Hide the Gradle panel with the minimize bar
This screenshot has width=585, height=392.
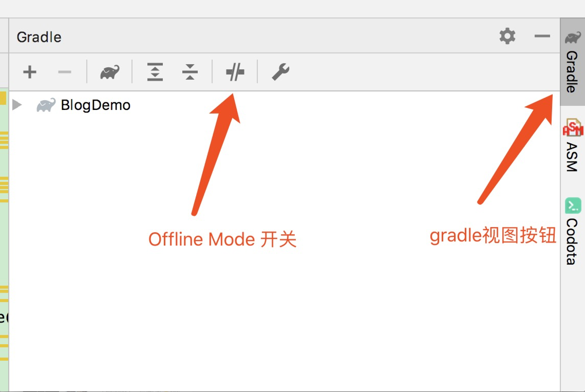coord(542,36)
